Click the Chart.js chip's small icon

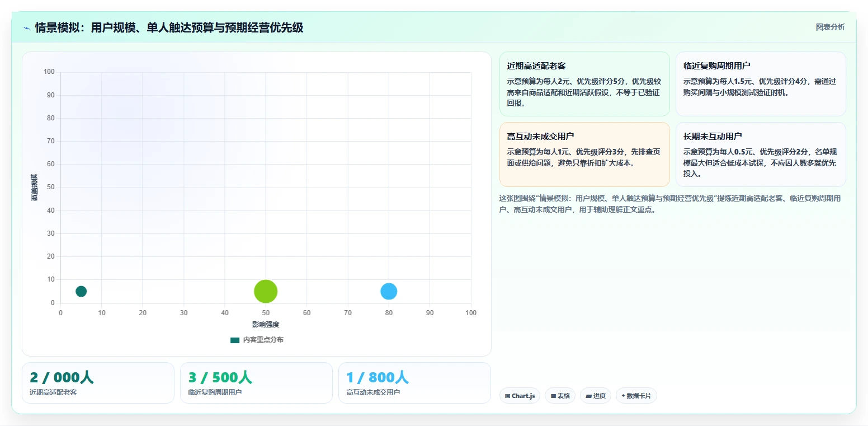click(x=507, y=396)
